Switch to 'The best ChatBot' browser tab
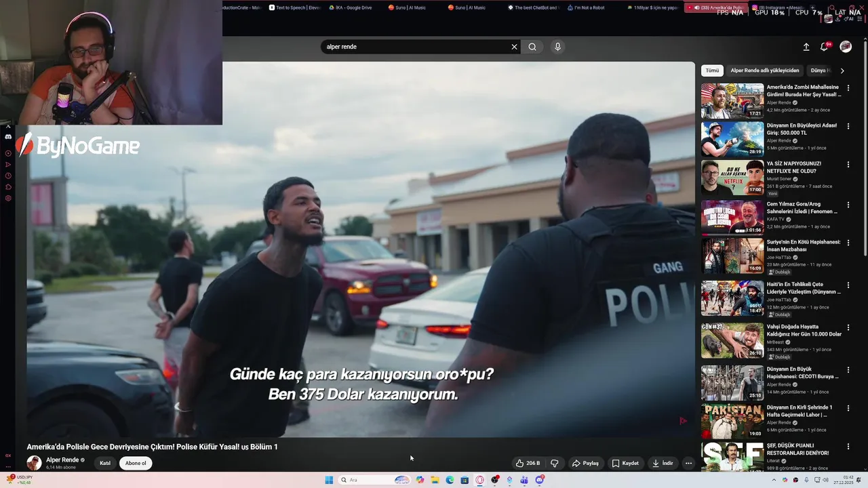 [533, 7]
